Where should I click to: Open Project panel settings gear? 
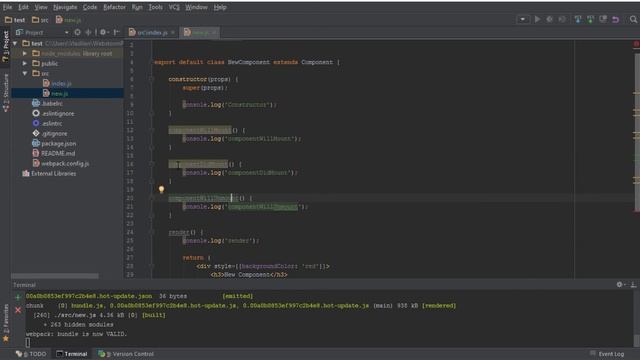(104, 32)
